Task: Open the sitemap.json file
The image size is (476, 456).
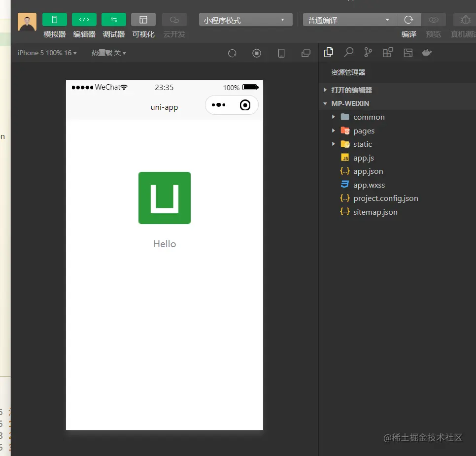Action: click(x=397, y=212)
